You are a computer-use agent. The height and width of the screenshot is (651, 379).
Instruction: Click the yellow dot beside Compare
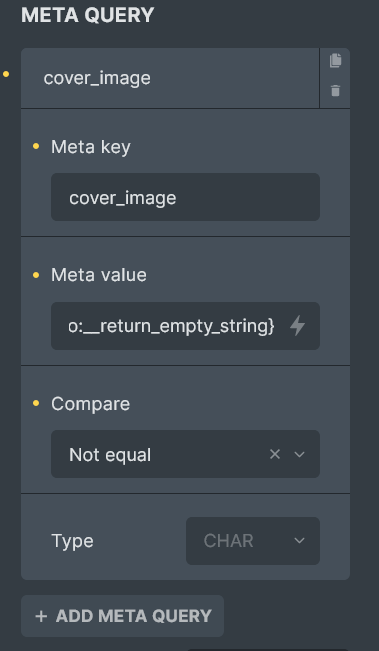36,403
